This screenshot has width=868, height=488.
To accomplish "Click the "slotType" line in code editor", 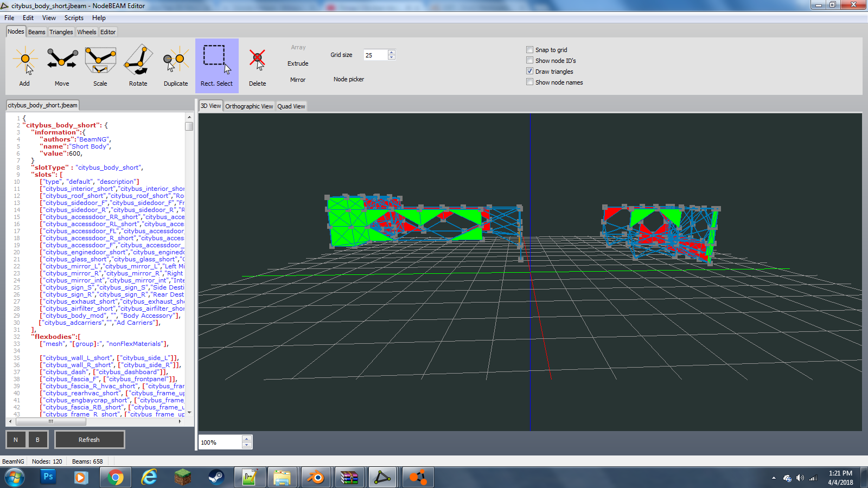I will pos(87,168).
